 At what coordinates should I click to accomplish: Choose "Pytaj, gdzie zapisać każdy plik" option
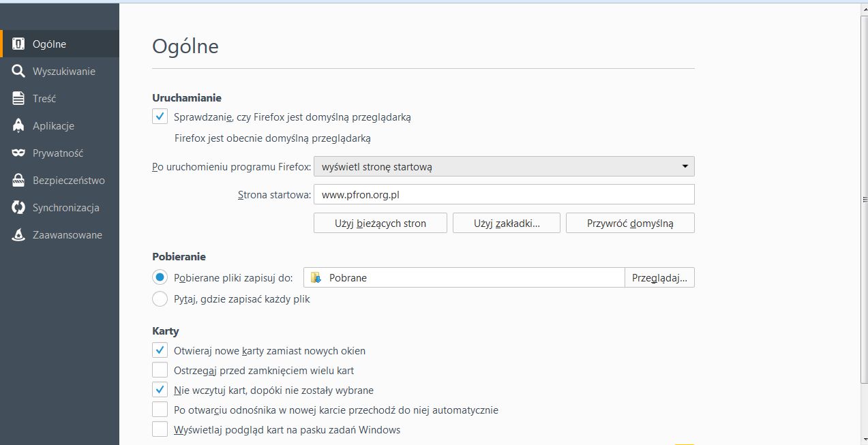pos(160,298)
